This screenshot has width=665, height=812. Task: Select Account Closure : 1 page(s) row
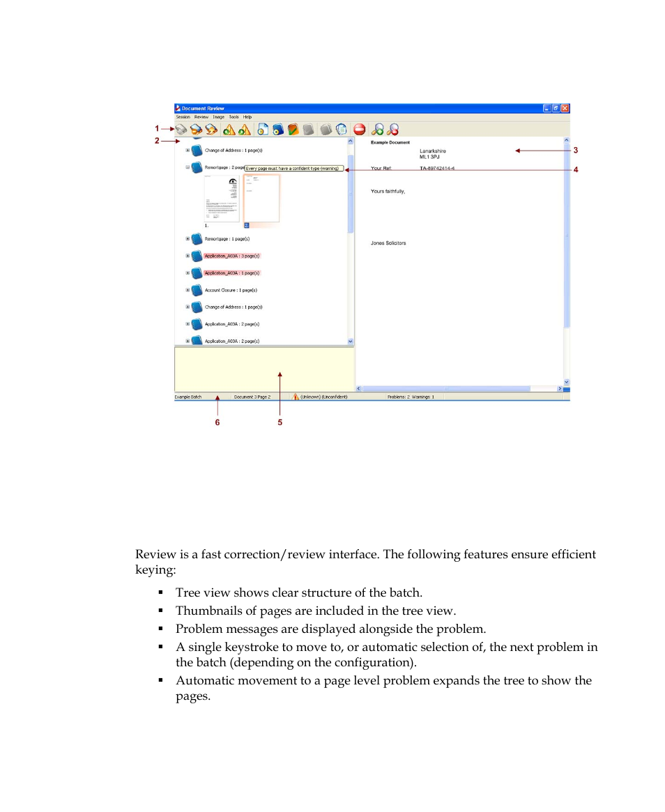click(x=231, y=290)
